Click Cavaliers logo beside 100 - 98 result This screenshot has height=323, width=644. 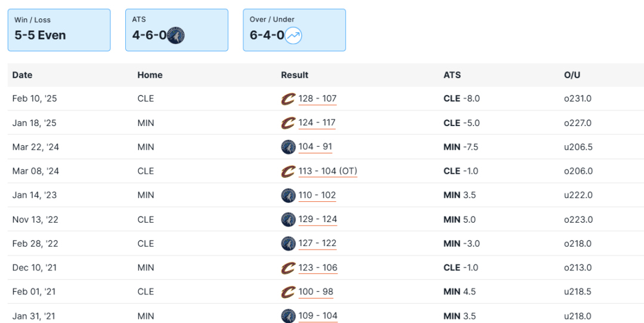[x=289, y=292]
